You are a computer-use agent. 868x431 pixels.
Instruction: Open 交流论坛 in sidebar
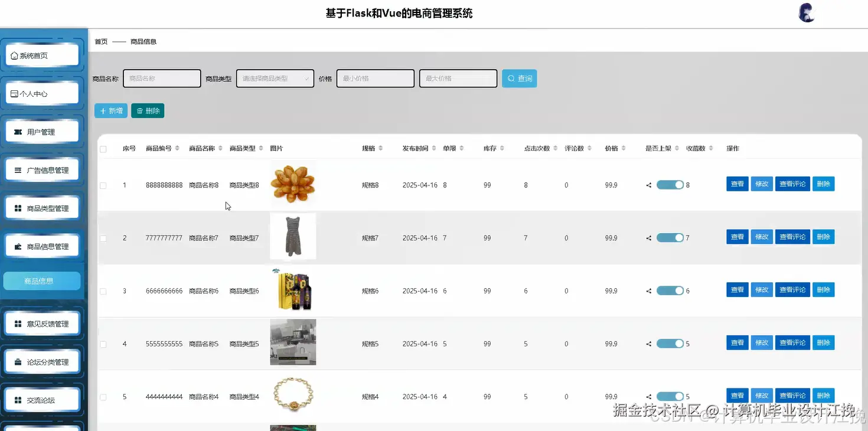point(42,400)
